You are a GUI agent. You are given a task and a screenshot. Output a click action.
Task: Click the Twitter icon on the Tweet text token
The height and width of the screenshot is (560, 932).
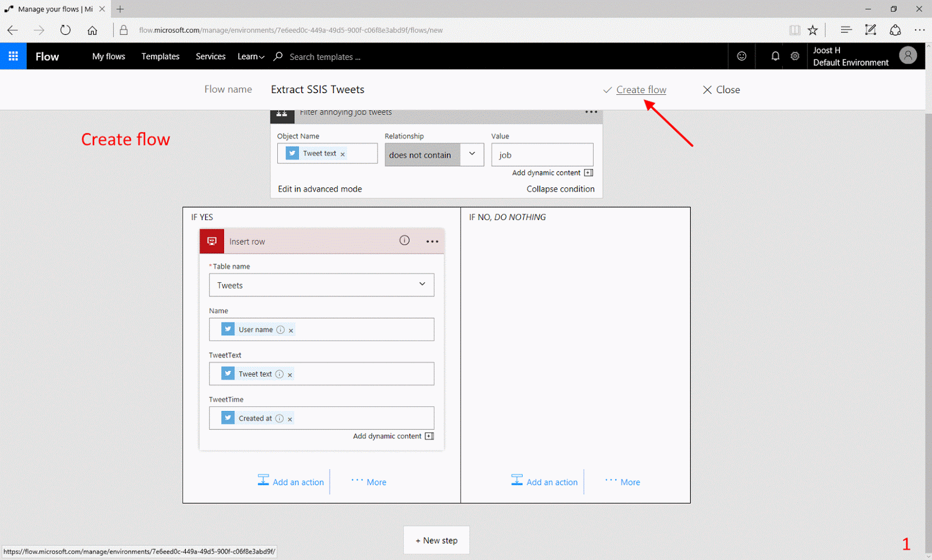(228, 373)
